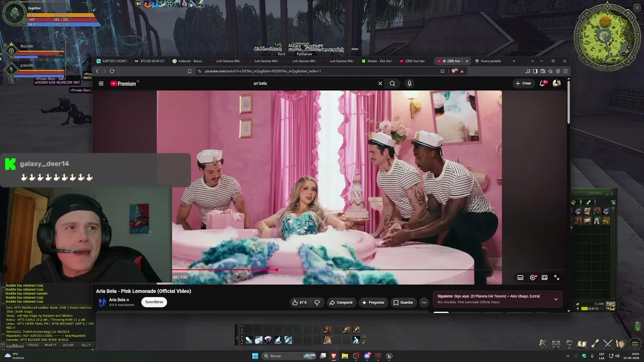
Task: Expand the browser tab search chevron
Action: (x=532, y=61)
